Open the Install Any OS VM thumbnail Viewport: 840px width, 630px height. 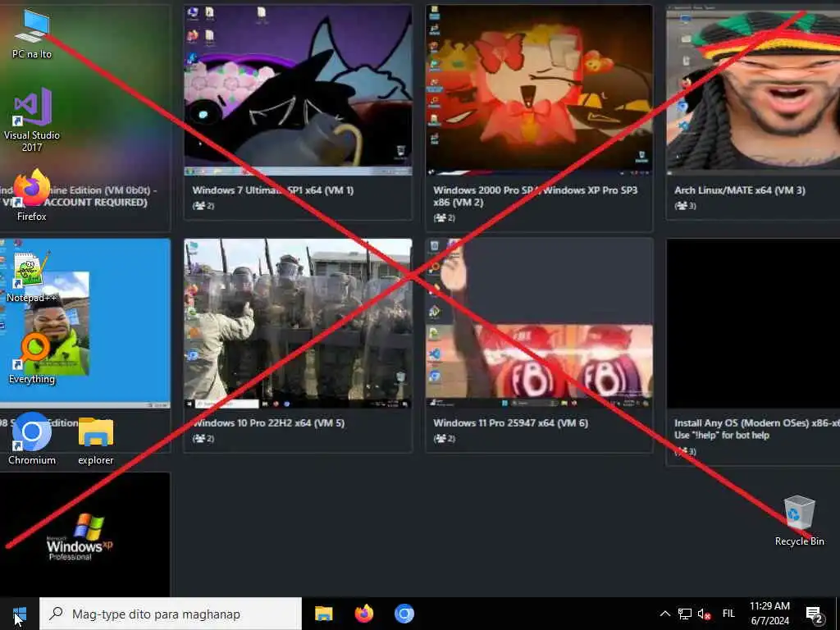click(753, 323)
